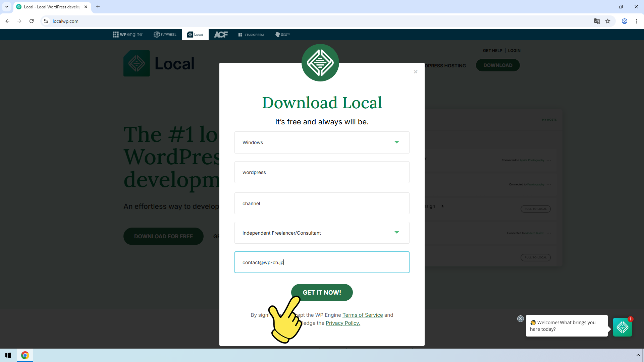Select the Local brand tab
Screen dimensions: 644x362
[x=195, y=35]
